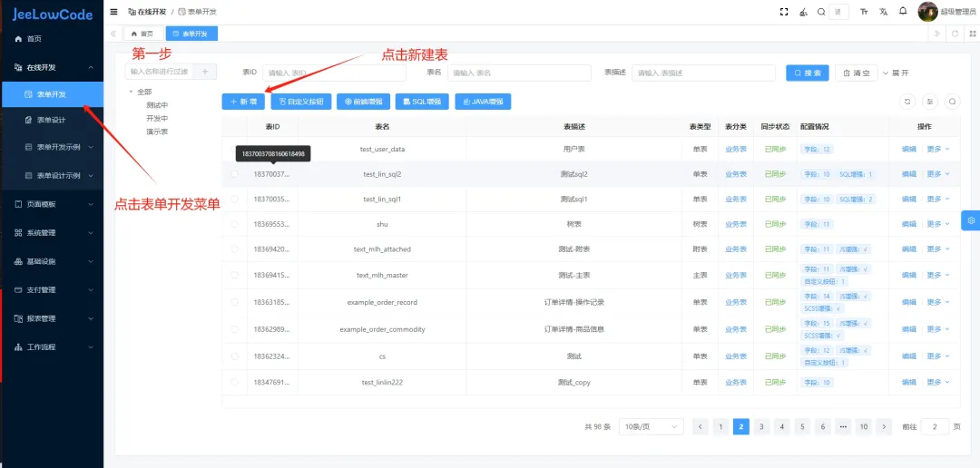Click the JAVA增强 button
This screenshot has height=468, width=980.
coord(483,102)
